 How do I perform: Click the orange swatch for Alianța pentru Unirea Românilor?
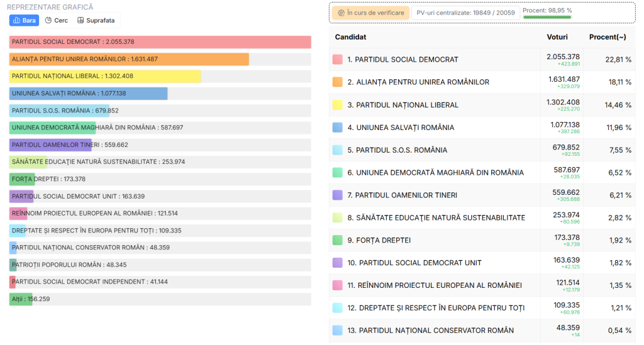pyautogui.click(x=337, y=82)
